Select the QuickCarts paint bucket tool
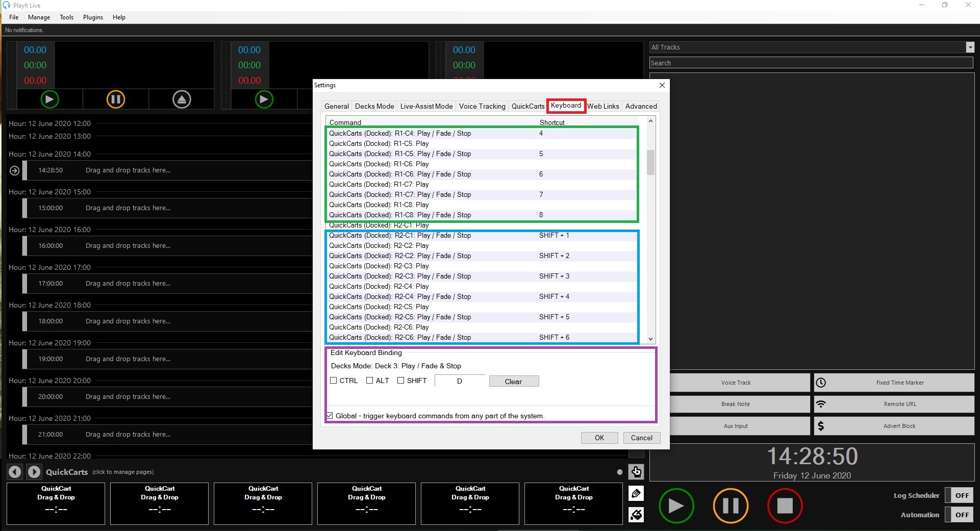 click(636, 515)
